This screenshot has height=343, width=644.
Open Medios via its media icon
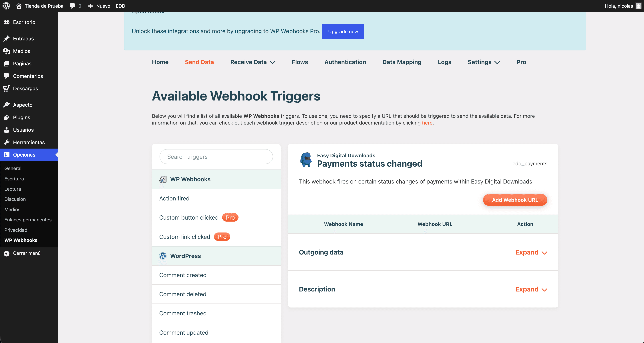[x=7, y=51]
